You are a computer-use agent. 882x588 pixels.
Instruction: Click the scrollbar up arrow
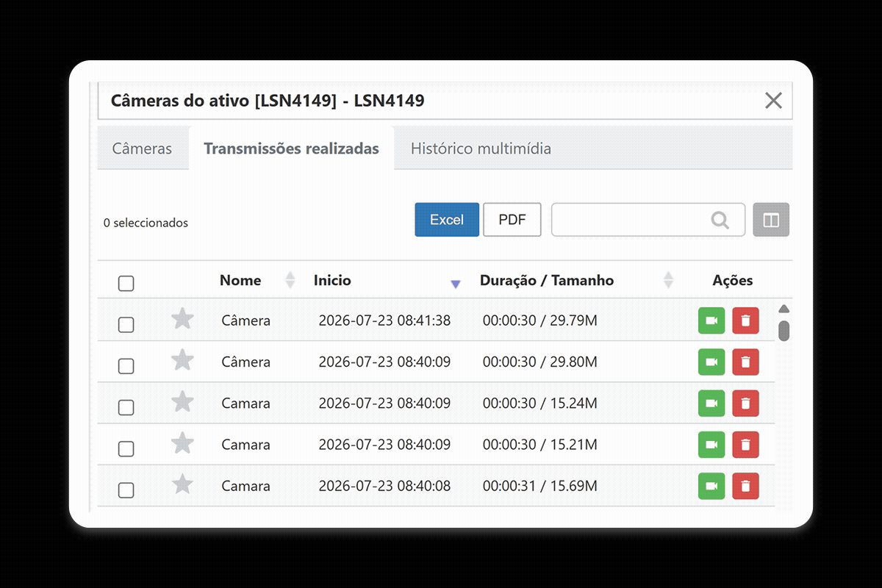pyautogui.click(x=784, y=309)
